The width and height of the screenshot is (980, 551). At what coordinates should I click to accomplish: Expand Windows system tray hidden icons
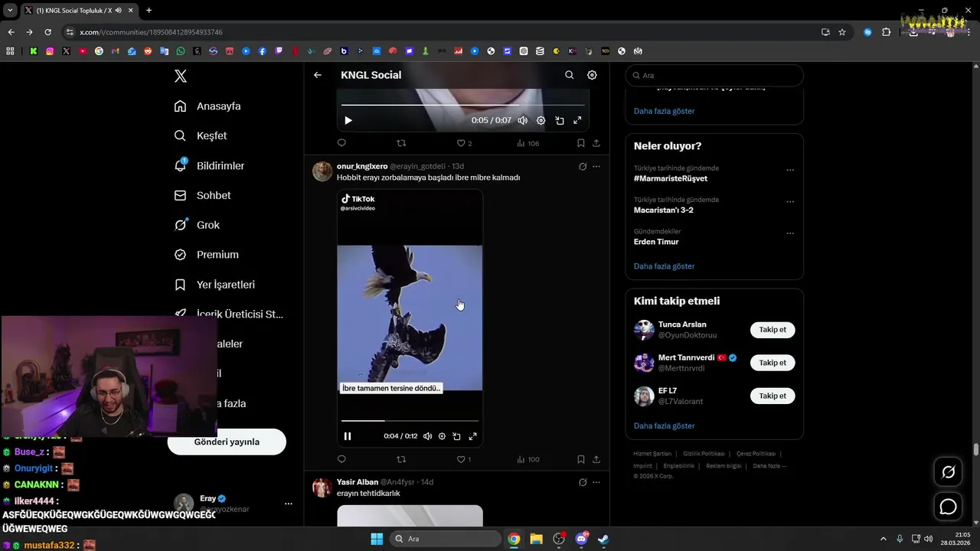pyautogui.click(x=883, y=539)
